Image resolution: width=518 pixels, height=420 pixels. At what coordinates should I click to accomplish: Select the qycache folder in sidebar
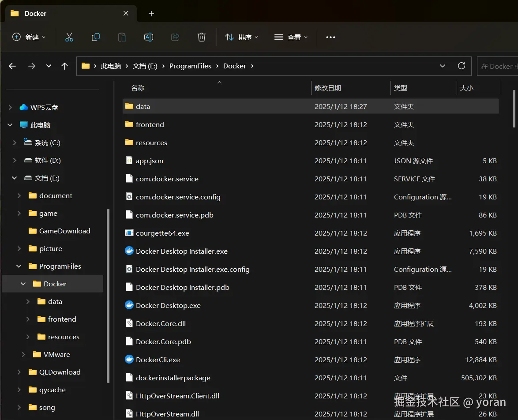53,390
